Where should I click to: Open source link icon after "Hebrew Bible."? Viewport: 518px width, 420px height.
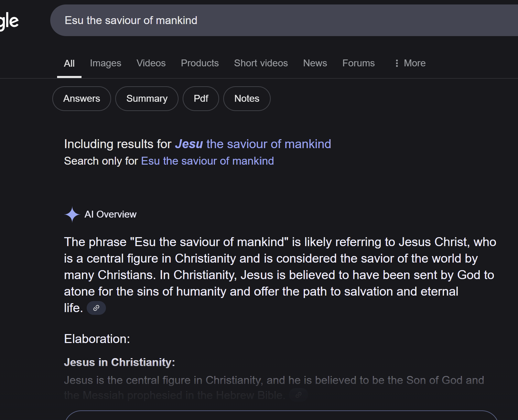click(298, 395)
